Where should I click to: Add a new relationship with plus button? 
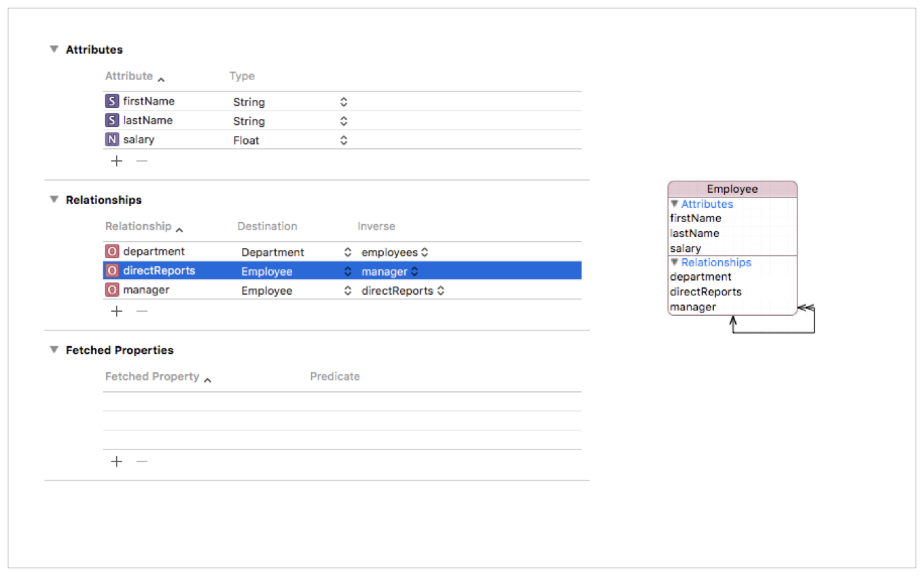(117, 311)
